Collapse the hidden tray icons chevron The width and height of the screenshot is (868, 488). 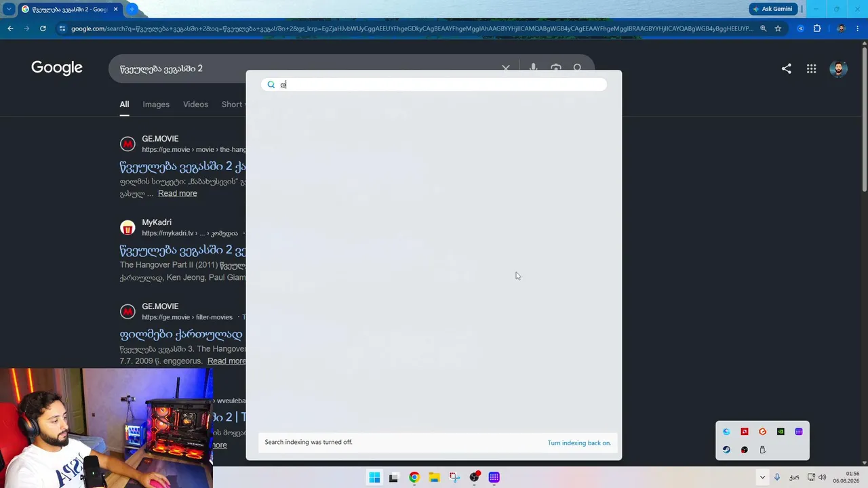tap(762, 477)
